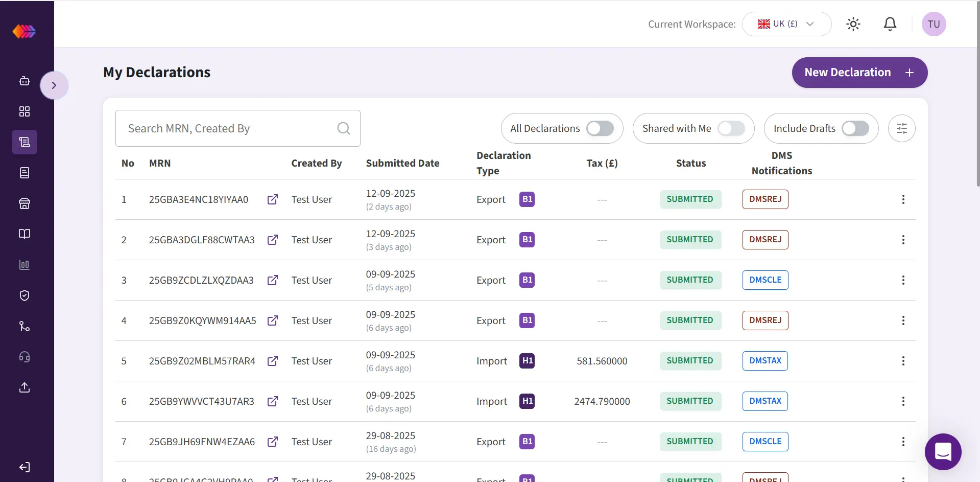The image size is (980, 482).
Task: Click the store icon in sidebar
Action: pos(24,203)
